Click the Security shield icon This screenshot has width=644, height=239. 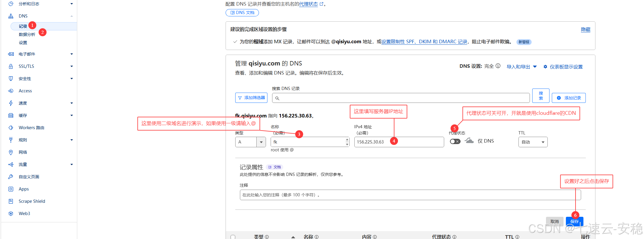[x=11, y=79]
